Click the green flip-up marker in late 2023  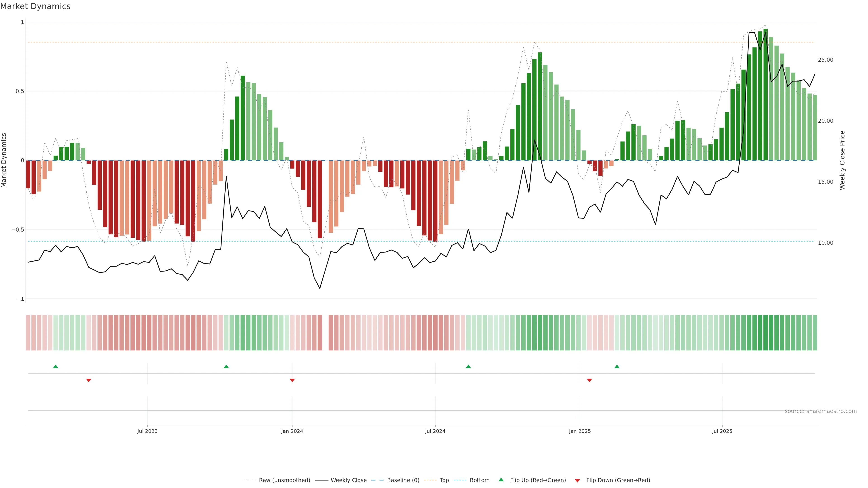coord(226,366)
